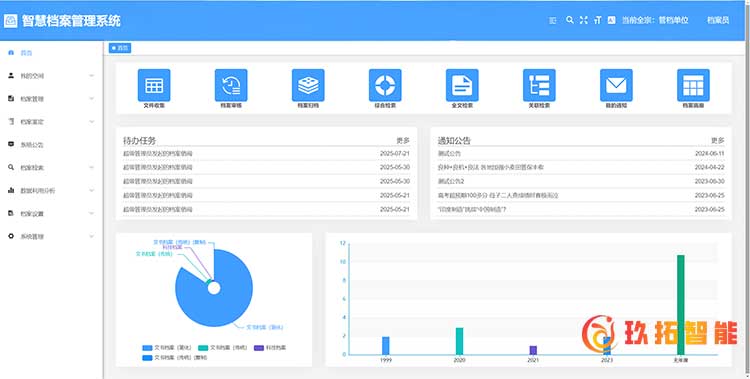Open the notice dated 2024-06-11

coord(581,154)
